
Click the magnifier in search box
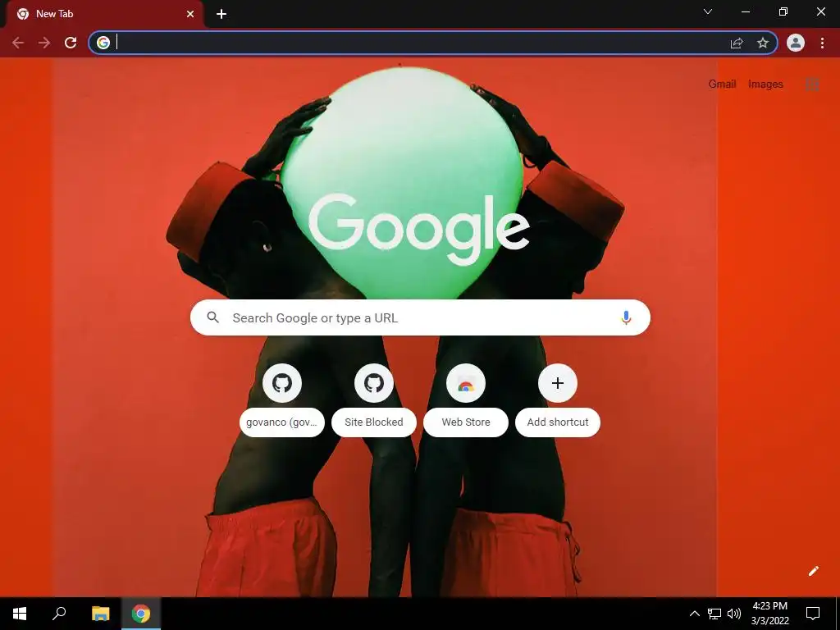click(212, 317)
